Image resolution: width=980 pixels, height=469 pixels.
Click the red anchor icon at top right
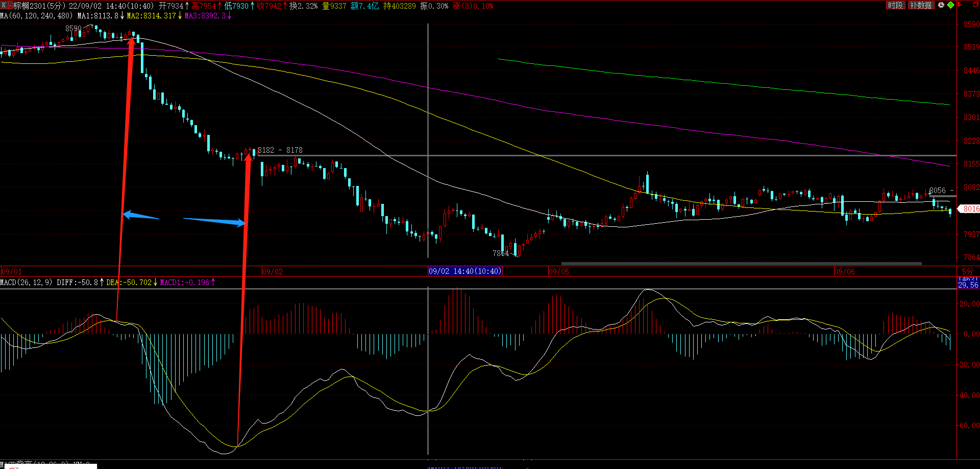pos(960,5)
